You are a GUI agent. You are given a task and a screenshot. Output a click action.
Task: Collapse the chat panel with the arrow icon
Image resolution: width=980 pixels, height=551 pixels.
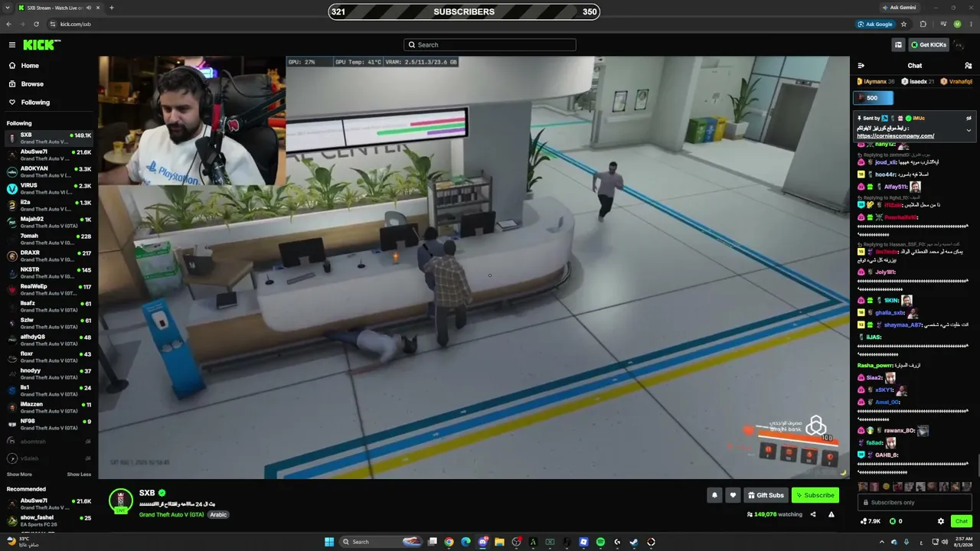(x=861, y=66)
